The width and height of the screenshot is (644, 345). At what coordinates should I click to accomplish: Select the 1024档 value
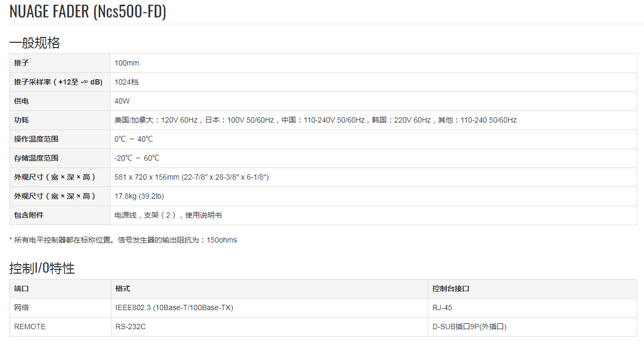[x=127, y=82]
